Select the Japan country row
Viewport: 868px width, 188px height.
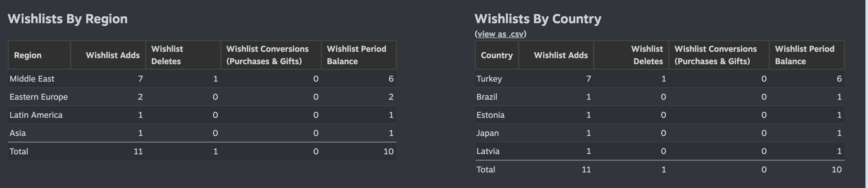[660, 133]
